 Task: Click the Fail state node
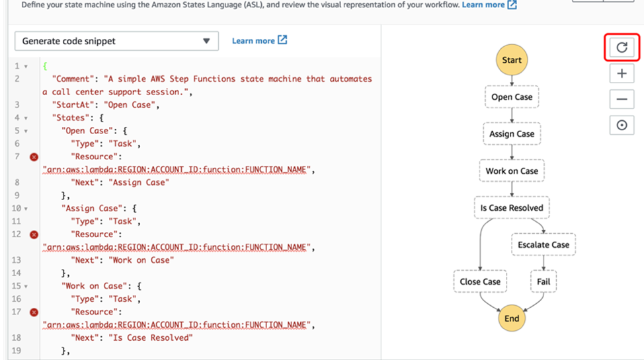point(543,281)
